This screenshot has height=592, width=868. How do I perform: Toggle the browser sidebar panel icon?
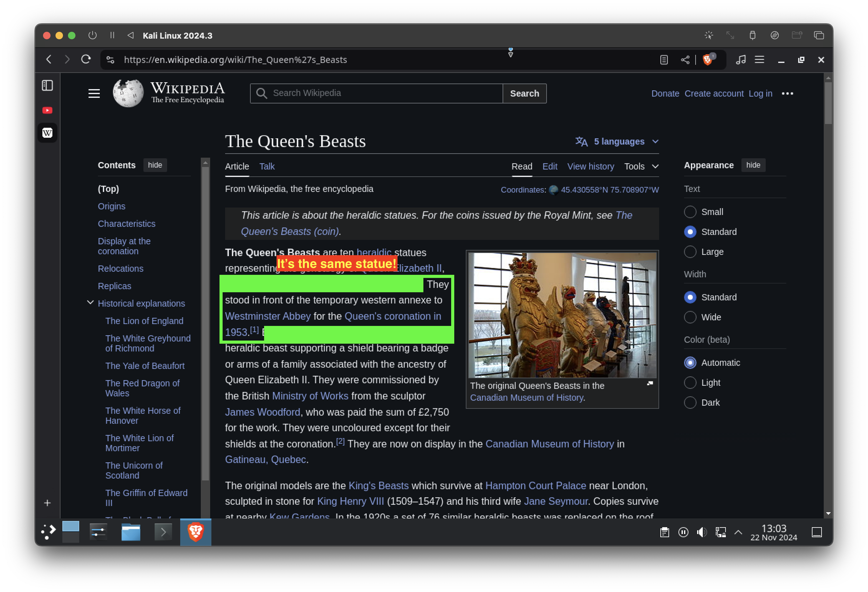coord(47,85)
